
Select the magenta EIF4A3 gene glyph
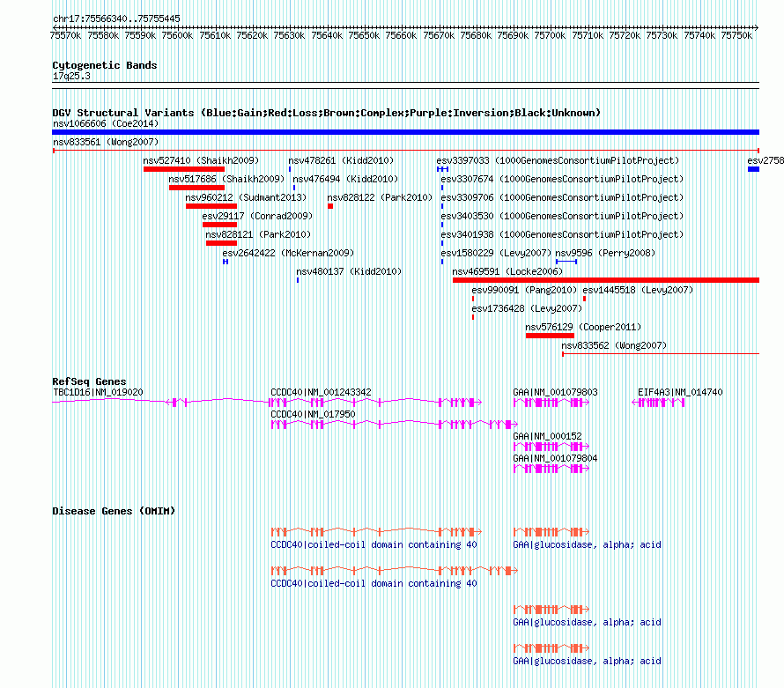pyautogui.click(x=659, y=403)
